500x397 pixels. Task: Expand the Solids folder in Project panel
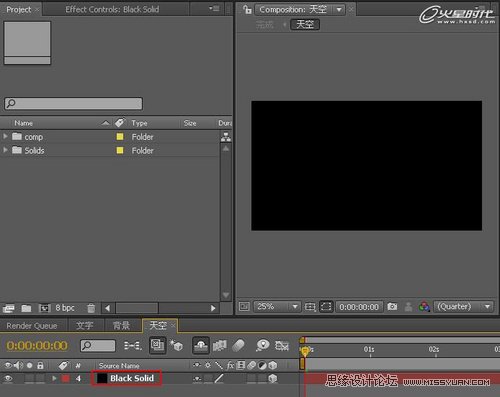(x=5, y=150)
